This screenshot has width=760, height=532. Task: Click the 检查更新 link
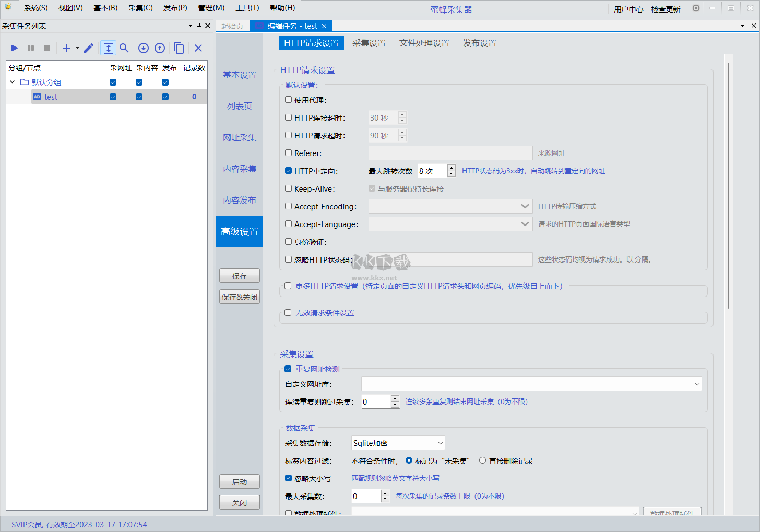pyautogui.click(x=665, y=9)
